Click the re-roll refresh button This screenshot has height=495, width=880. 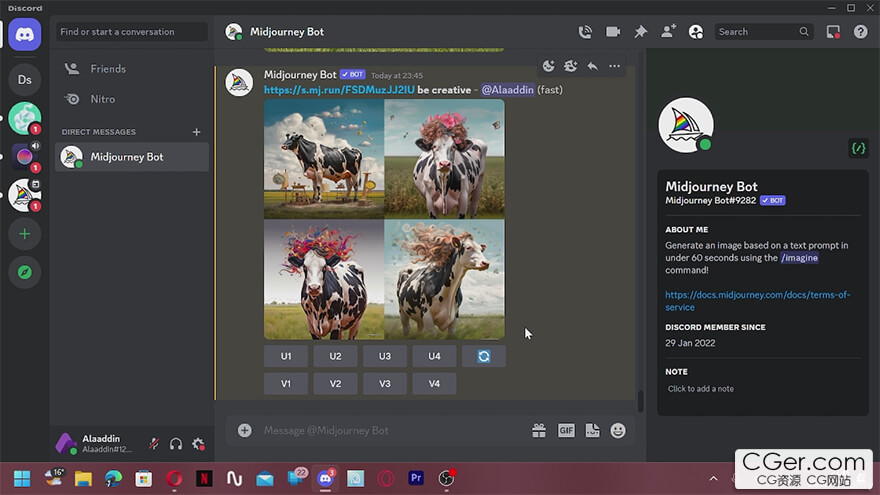coord(484,356)
